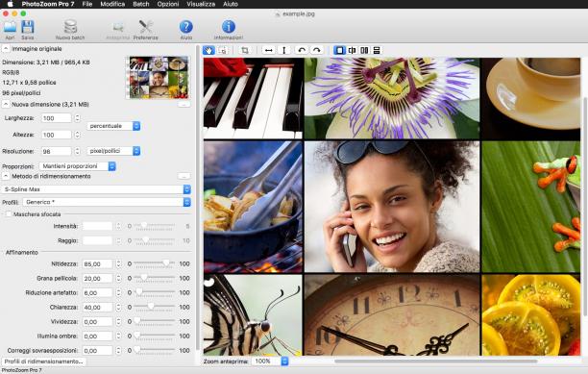Click the preview vertical scrollbar
The image size is (588, 374).
click(x=585, y=207)
